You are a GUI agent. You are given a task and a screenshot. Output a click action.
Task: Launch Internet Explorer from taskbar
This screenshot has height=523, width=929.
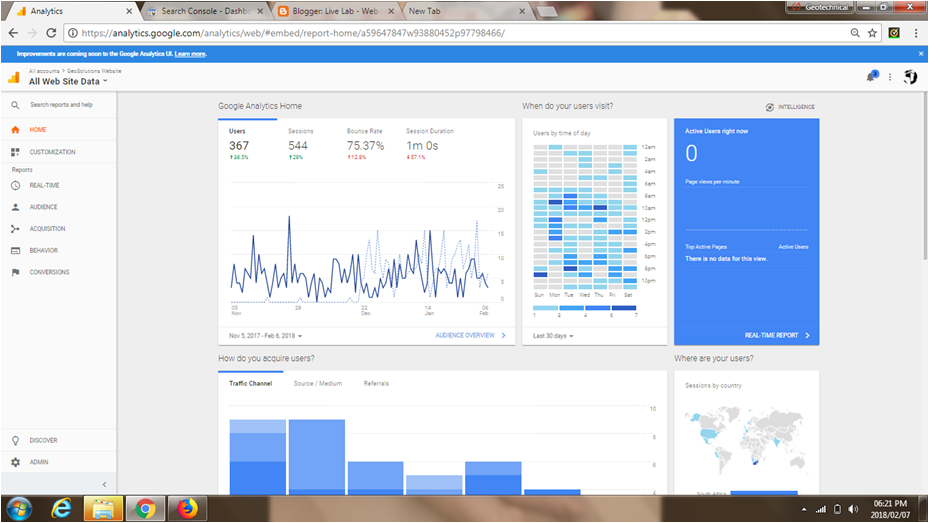pyautogui.click(x=61, y=508)
